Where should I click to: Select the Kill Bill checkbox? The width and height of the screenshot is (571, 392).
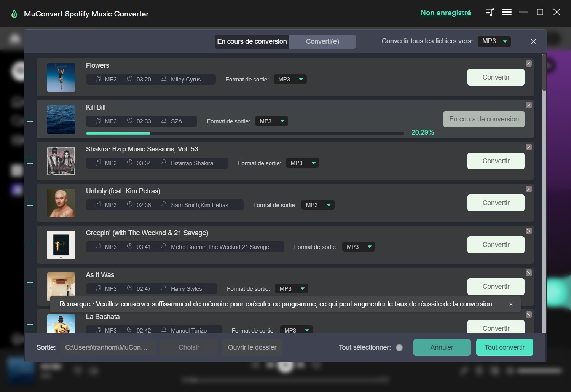click(x=30, y=118)
